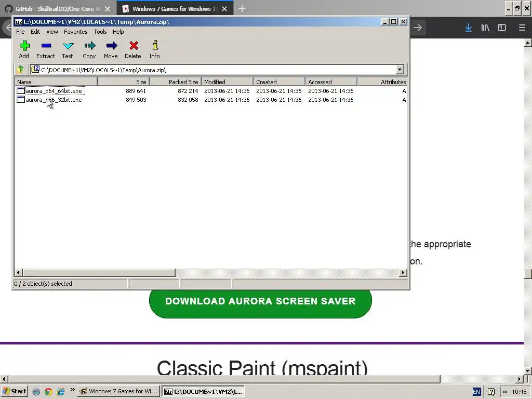This screenshot has width=532, height=399.
Task: Open the Edit menu
Action: (x=35, y=32)
